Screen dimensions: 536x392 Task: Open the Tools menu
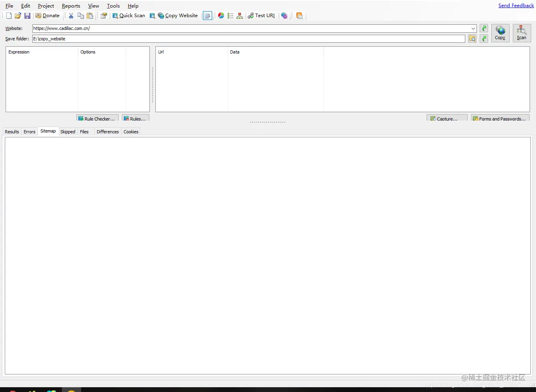tap(113, 6)
